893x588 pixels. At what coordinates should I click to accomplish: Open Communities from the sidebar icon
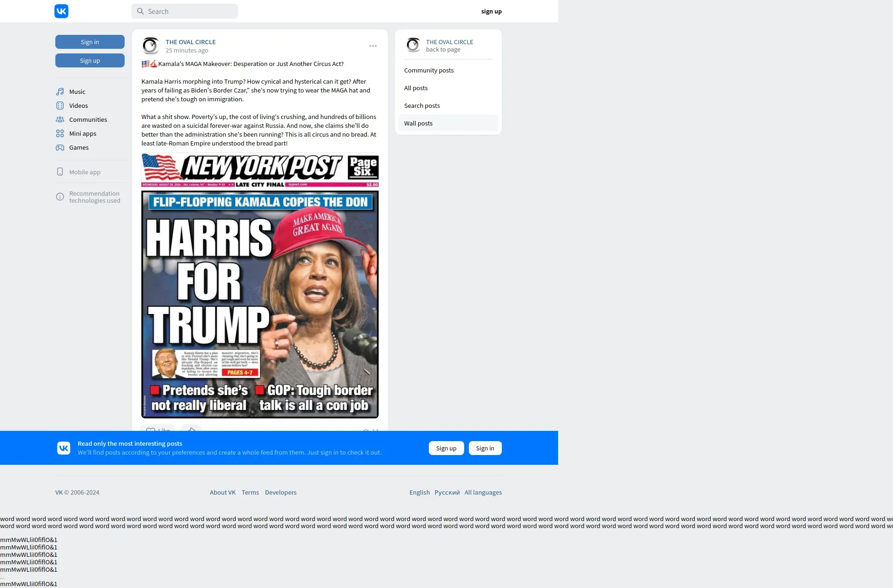coord(60,119)
